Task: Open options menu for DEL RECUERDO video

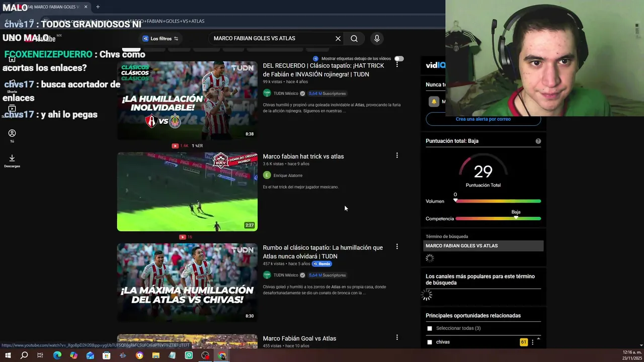Action: tap(397, 64)
